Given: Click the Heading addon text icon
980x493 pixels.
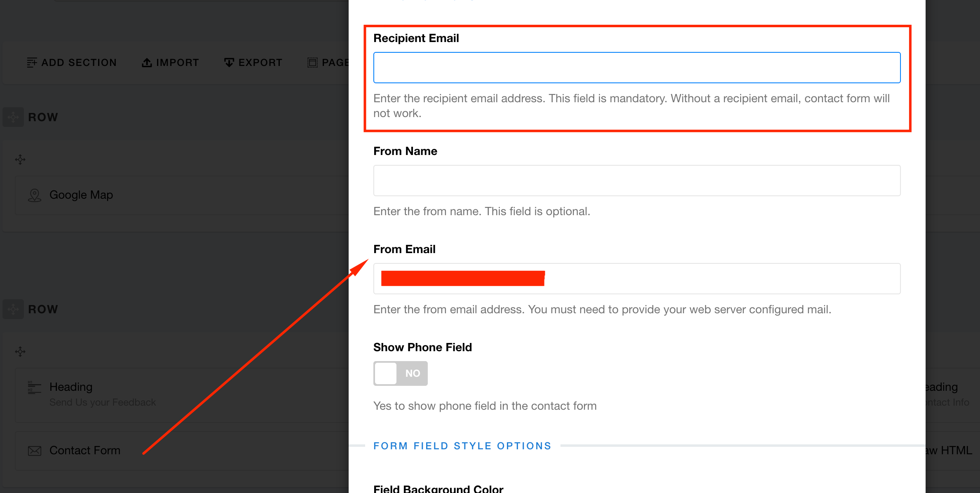Looking at the screenshot, I should 35,387.
